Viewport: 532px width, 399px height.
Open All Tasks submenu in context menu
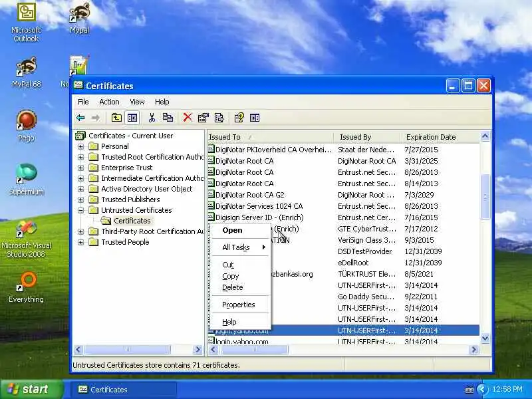[240, 247]
